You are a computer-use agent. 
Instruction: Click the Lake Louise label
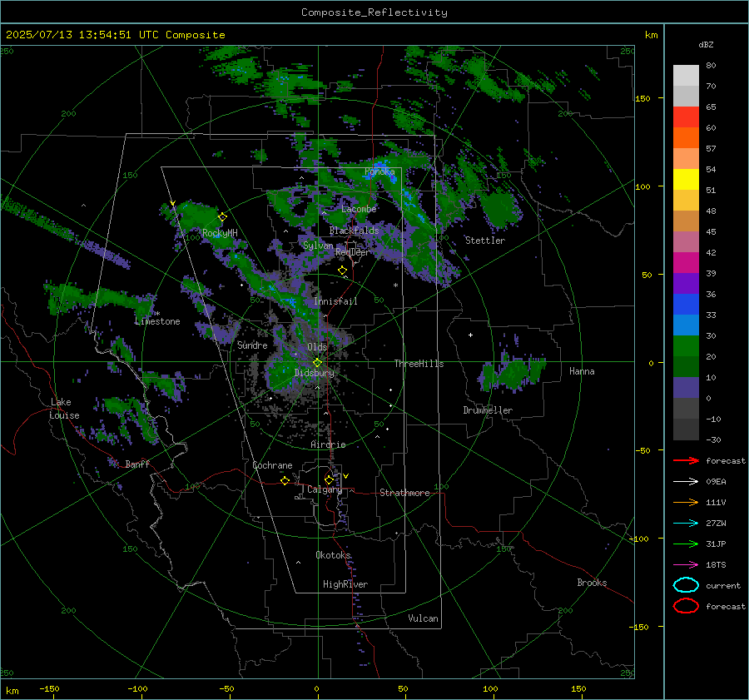tap(65, 409)
